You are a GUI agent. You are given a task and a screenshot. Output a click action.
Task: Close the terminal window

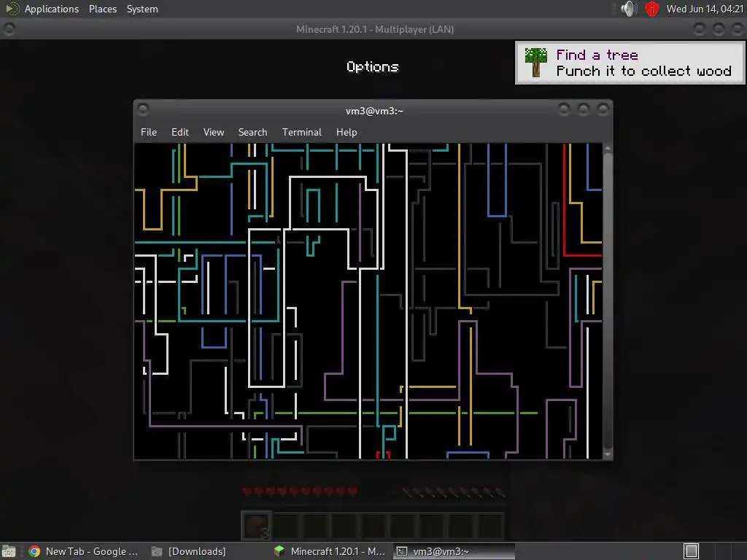603,110
